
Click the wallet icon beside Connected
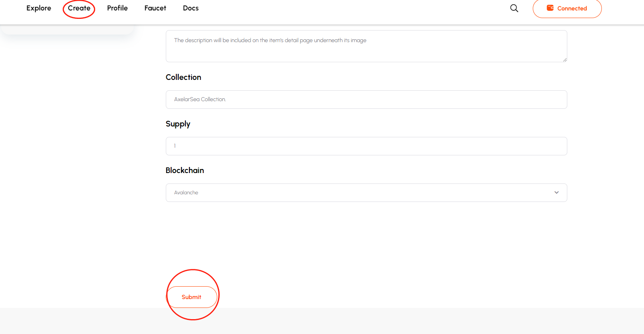point(550,8)
